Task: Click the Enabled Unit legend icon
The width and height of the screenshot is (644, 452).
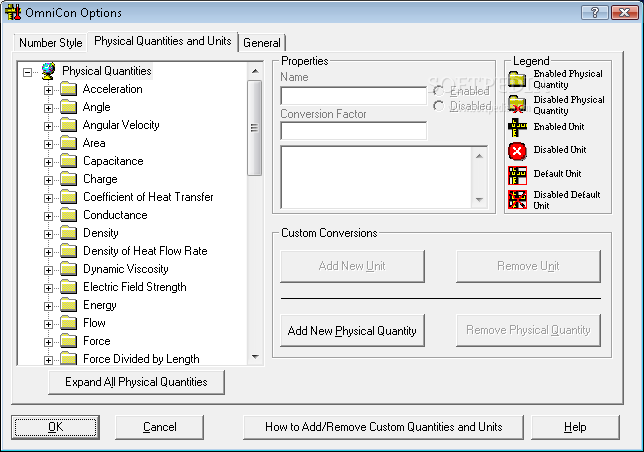Action: (517, 127)
